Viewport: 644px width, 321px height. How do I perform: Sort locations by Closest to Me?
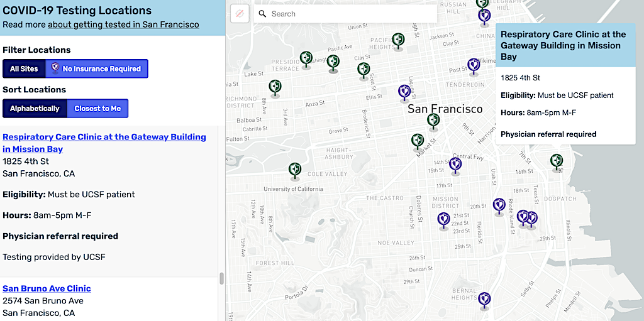[97, 108]
